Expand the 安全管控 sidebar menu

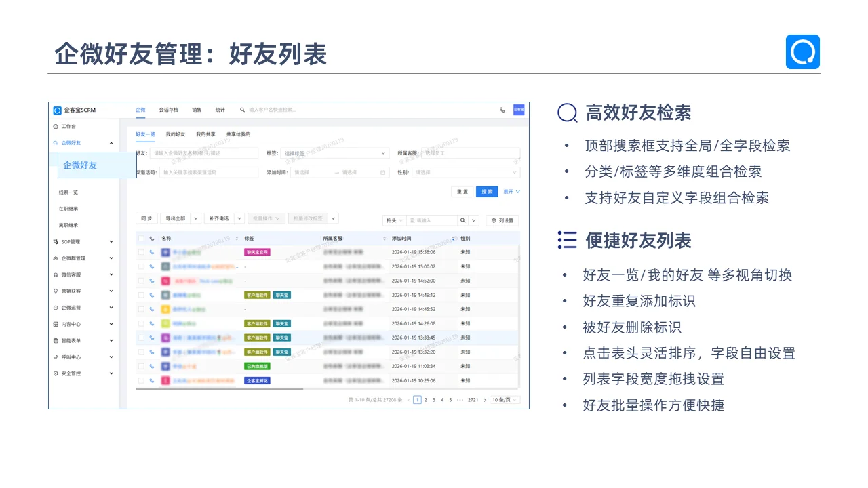click(x=83, y=373)
